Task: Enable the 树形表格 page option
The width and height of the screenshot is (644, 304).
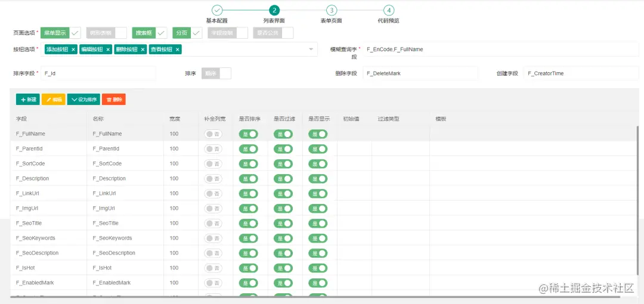Action: click(107, 33)
